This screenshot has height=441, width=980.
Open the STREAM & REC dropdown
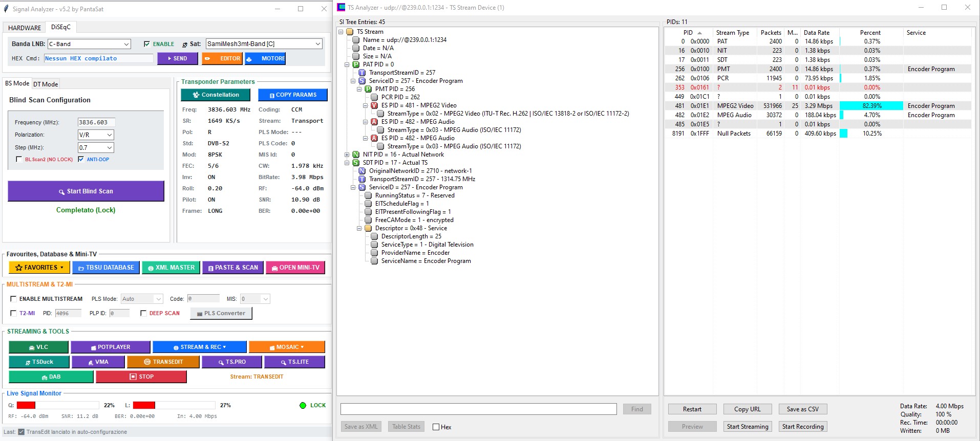[x=200, y=347]
